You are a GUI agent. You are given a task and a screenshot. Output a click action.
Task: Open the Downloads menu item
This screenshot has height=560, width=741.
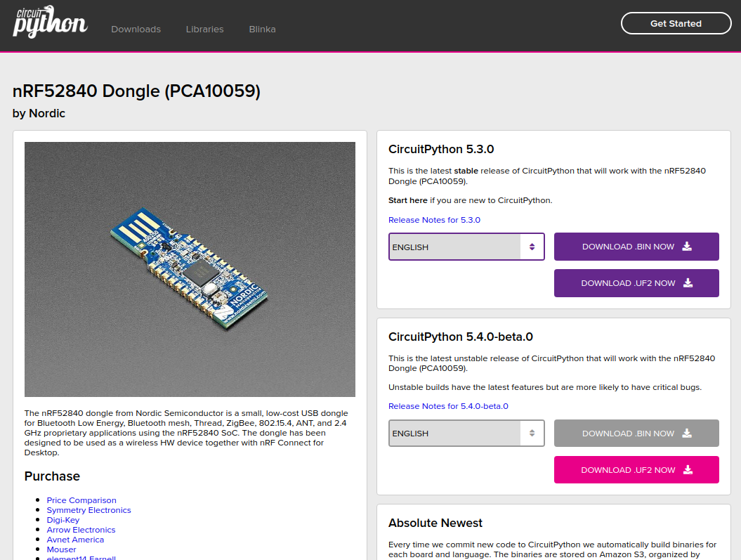click(x=136, y=30)
